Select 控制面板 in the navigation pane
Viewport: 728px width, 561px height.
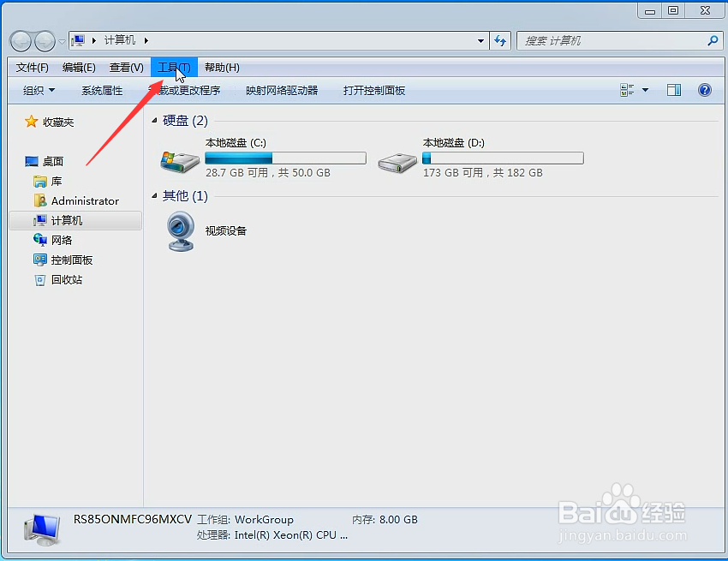pyautogui.click(x=71, y=260)
